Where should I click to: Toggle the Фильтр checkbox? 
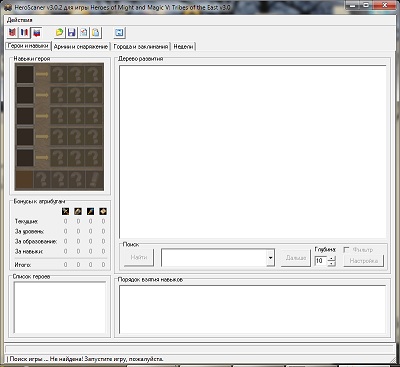(x=346, y=250)
